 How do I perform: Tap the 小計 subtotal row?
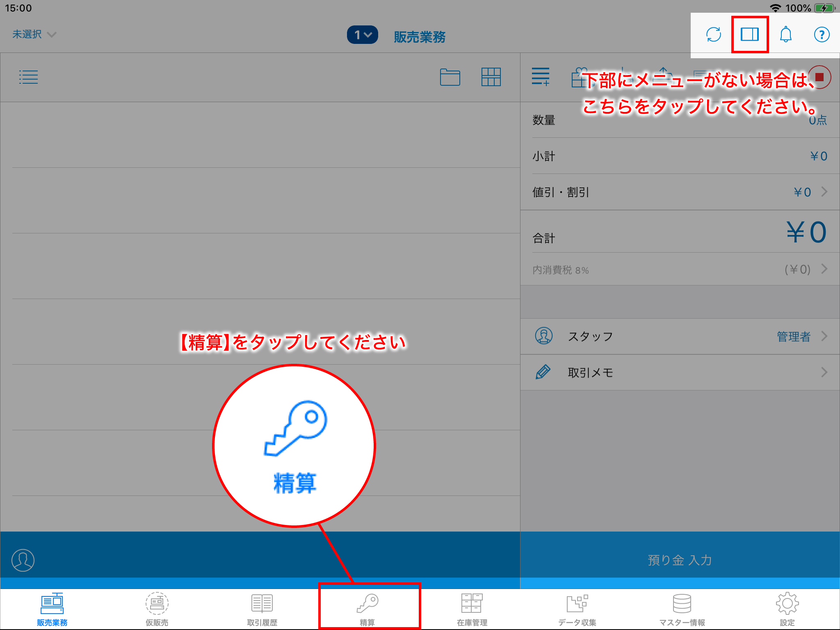(x=680, y=156)
